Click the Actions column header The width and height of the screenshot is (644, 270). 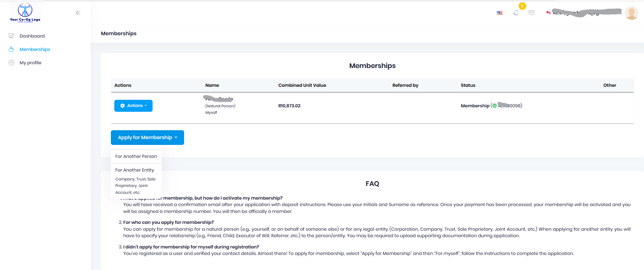123,85
